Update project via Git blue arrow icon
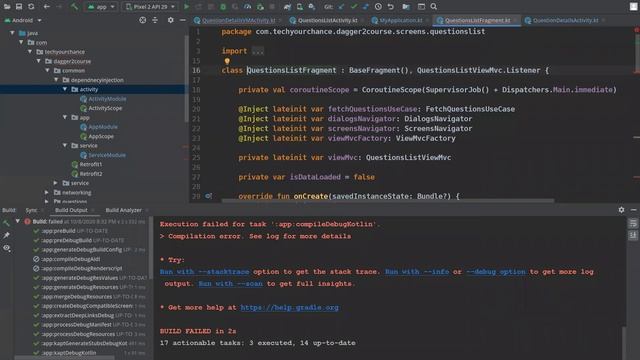This screenshot has width=640, height=360. pos(341,7)
